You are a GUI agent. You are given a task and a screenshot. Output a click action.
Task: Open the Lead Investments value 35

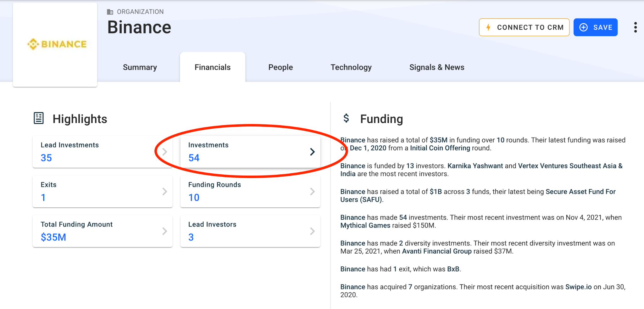tap(46, 158)
